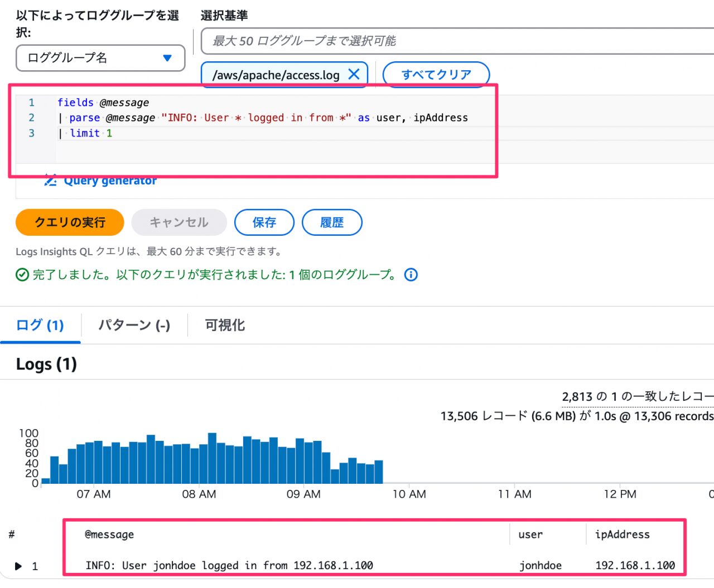Click the /aws/apache/access.log tag label
Image resolution: width=714 pixels, height=588 pixels.
(x=276, y=75)
